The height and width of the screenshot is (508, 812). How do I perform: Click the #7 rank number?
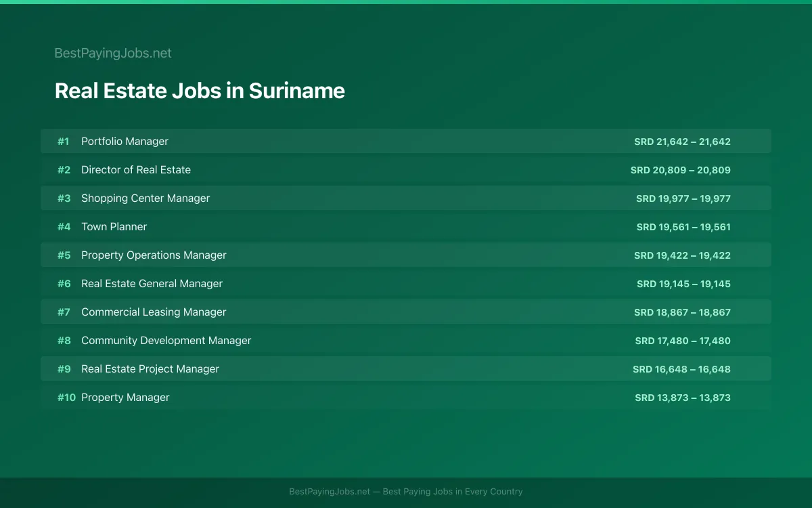[64, 312]
